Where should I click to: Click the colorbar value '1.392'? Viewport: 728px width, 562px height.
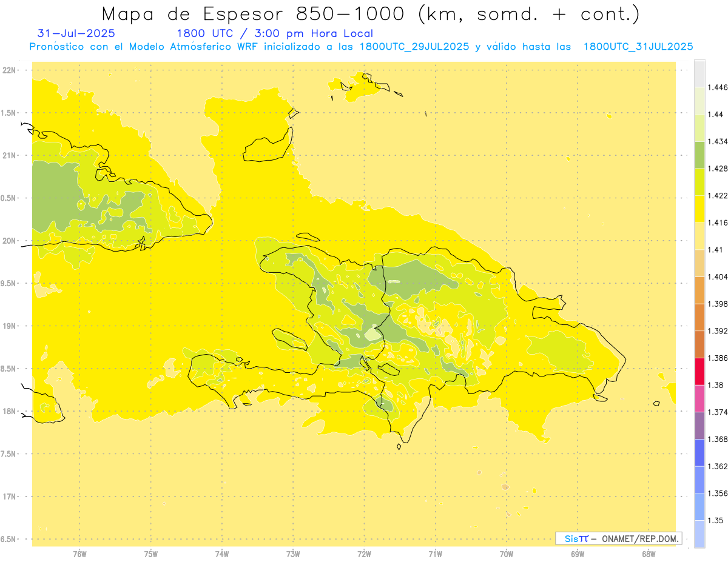pos(719,331)
